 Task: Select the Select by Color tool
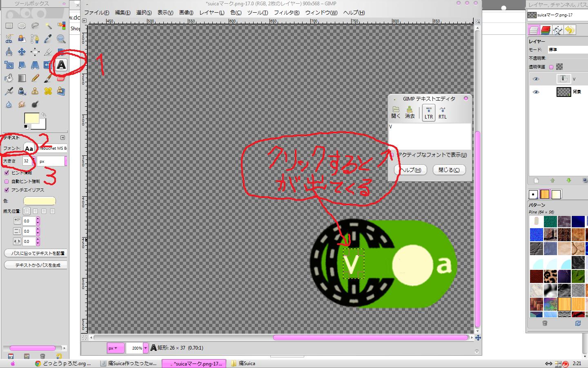coord(61,26)
